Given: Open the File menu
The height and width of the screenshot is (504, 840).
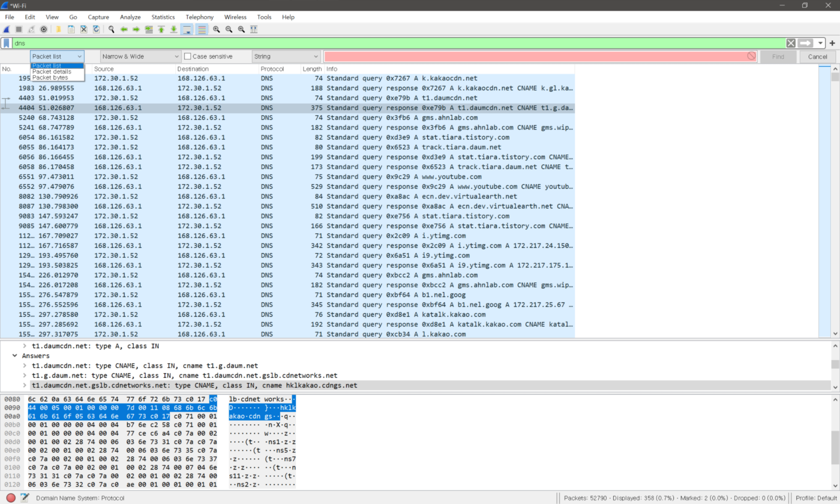Looking at the screenshot, I should (x=10, y=17).
